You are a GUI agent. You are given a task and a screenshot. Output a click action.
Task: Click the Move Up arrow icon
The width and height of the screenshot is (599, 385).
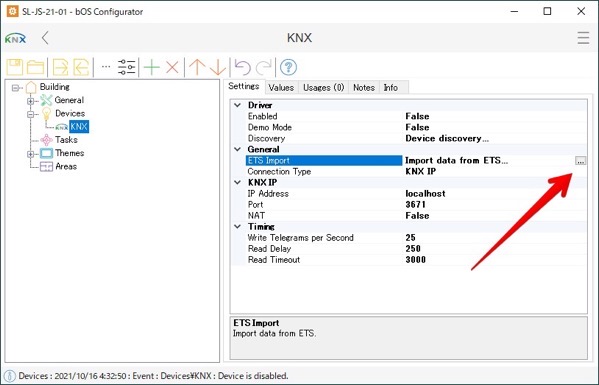(x=197, y=67)
